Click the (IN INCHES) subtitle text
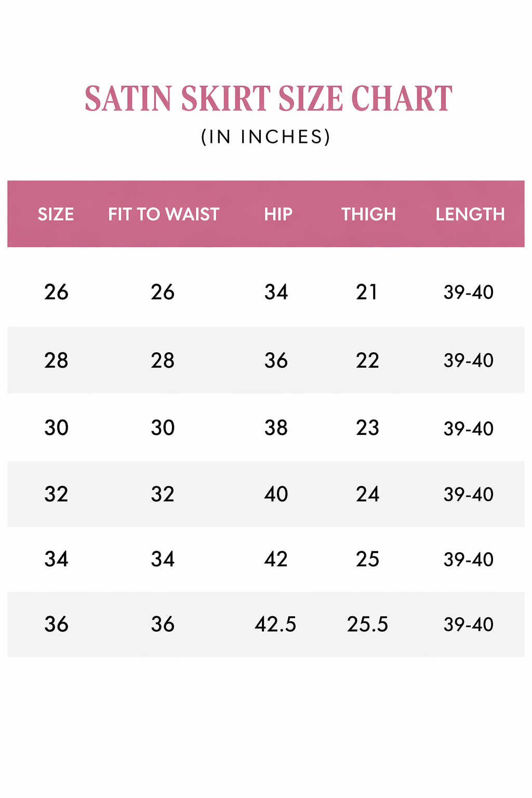 point(266,137)
